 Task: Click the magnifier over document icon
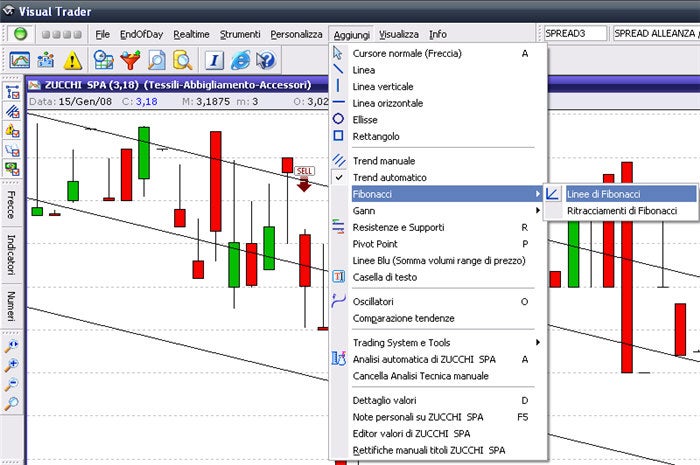click(x=157, y=60)
